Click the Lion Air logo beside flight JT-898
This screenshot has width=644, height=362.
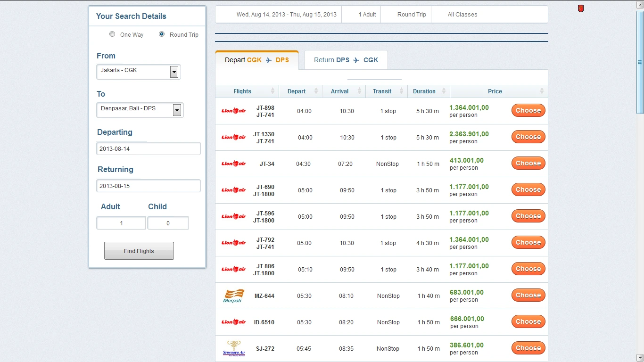point(233,111)
